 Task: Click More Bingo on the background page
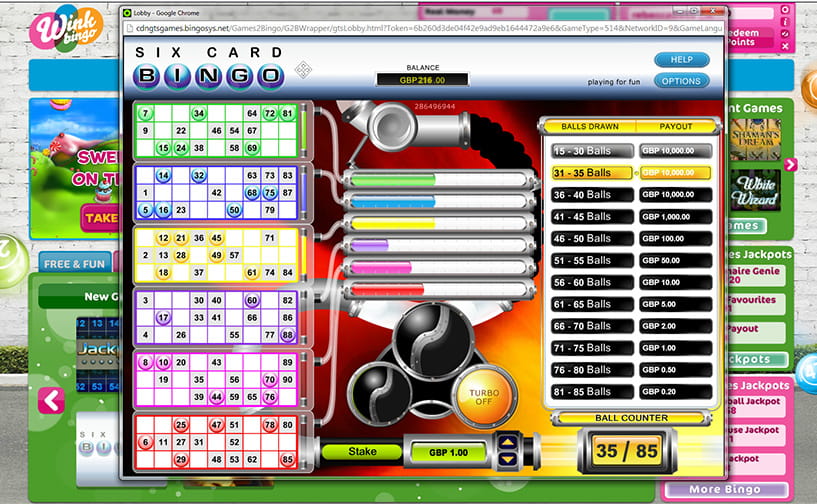[x=724, y=489]
